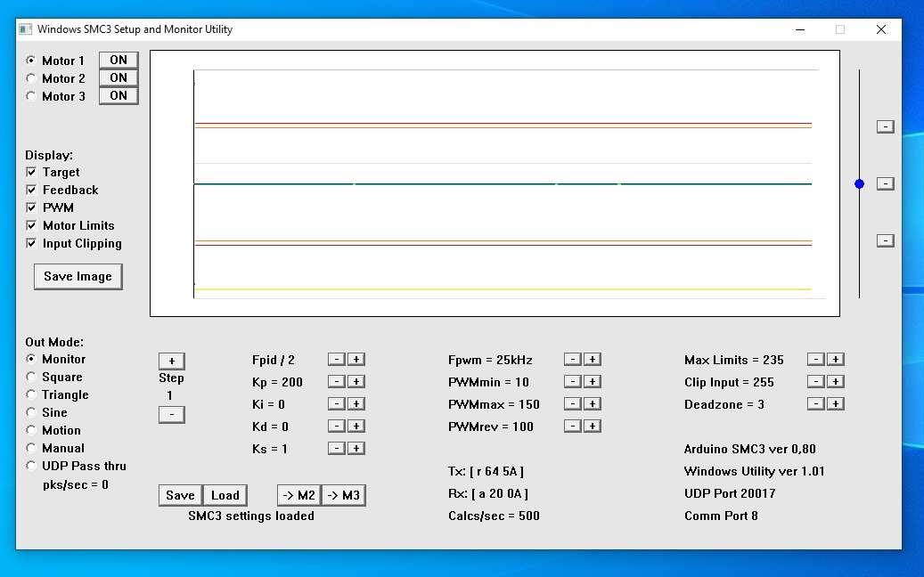Select the Motor 2 radio button
The image size is (924, 577).
click(x=30, y=78)
